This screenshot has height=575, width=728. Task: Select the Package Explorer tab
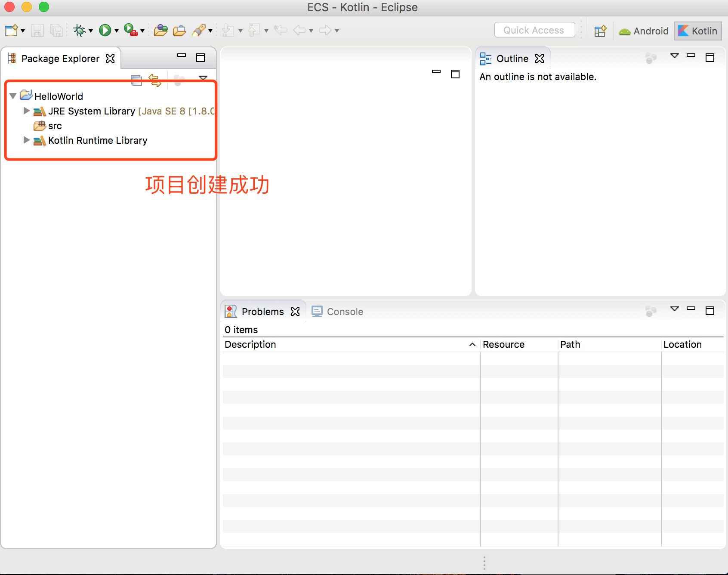[x=60, y=59]
